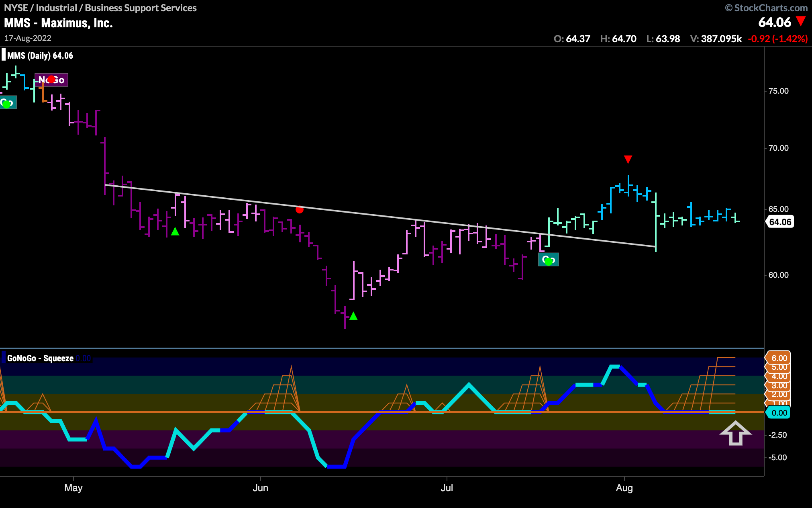
Task: Click the green up-triangle marker in mid-May
Action: point(175,231)
